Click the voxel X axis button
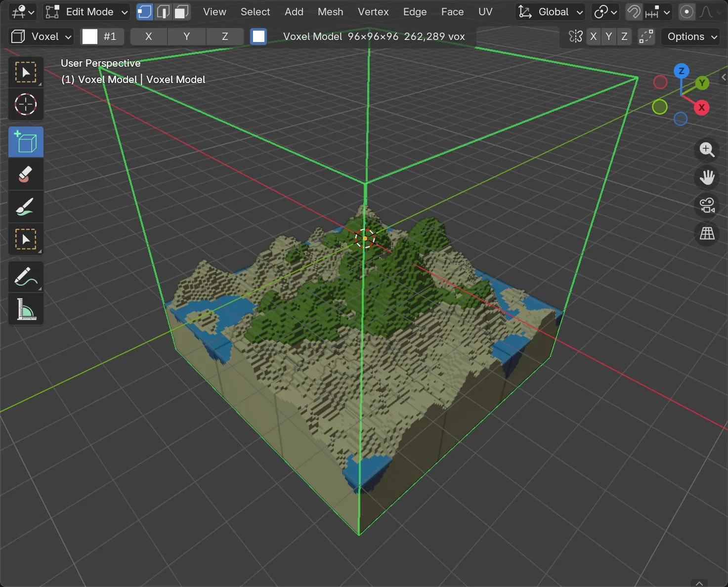Screen dimensions: 728x587 click(x=149, y=37)
